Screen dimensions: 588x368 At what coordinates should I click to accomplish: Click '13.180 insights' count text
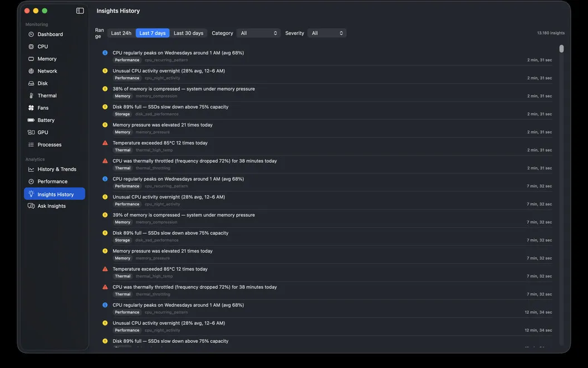pos(551,33)
